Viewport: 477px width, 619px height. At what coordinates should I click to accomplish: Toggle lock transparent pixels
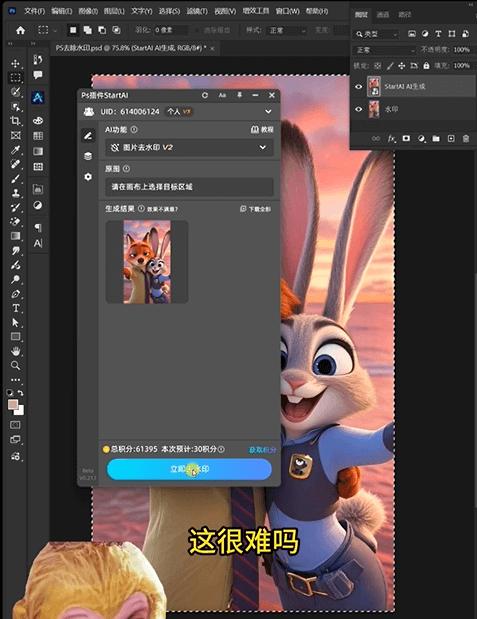[377, 66]
